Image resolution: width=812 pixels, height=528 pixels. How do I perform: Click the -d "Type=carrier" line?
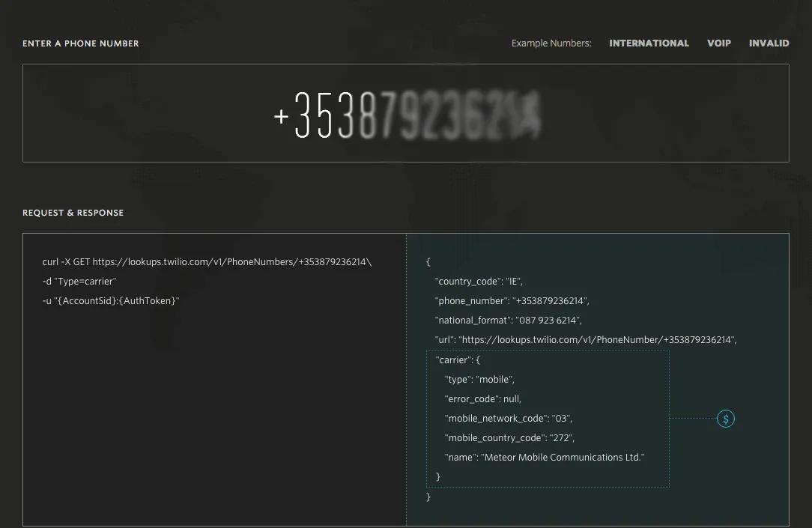tap(79, 282)
